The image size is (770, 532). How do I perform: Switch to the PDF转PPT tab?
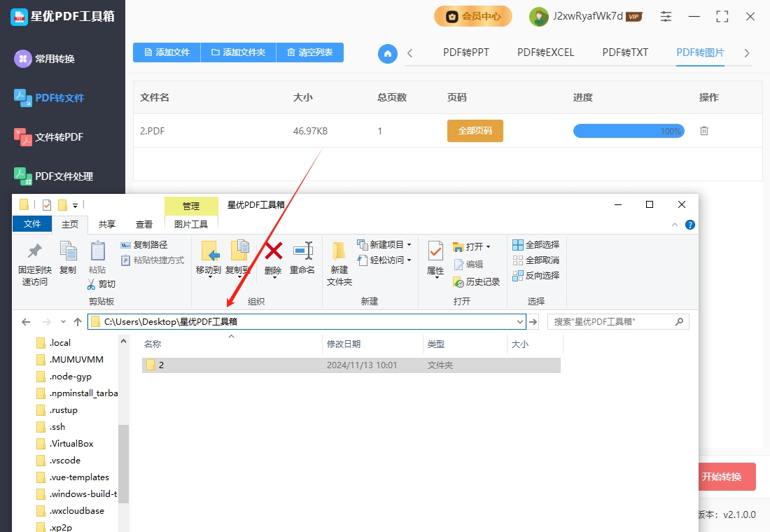[x=466, y=52]
